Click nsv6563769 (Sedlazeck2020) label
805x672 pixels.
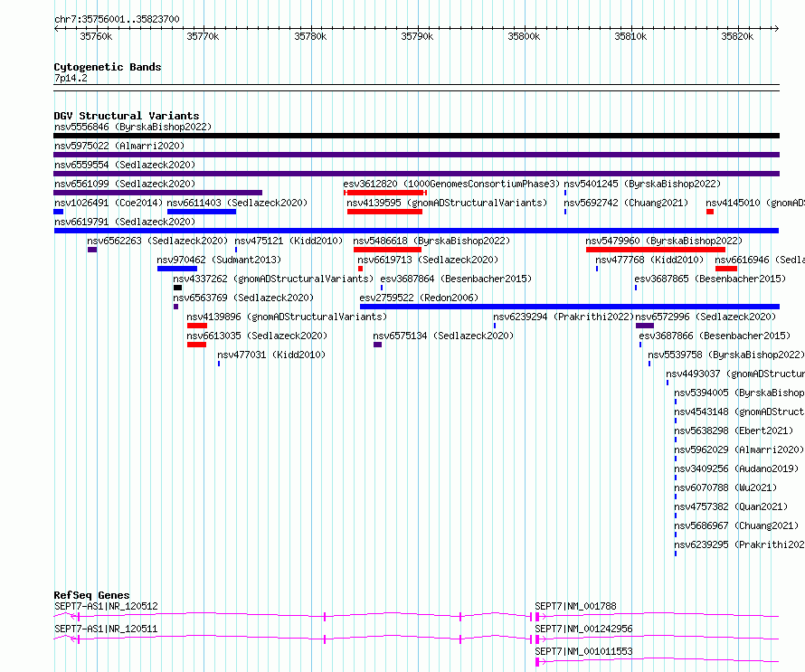pyautogui.click(x=243, y=298)
